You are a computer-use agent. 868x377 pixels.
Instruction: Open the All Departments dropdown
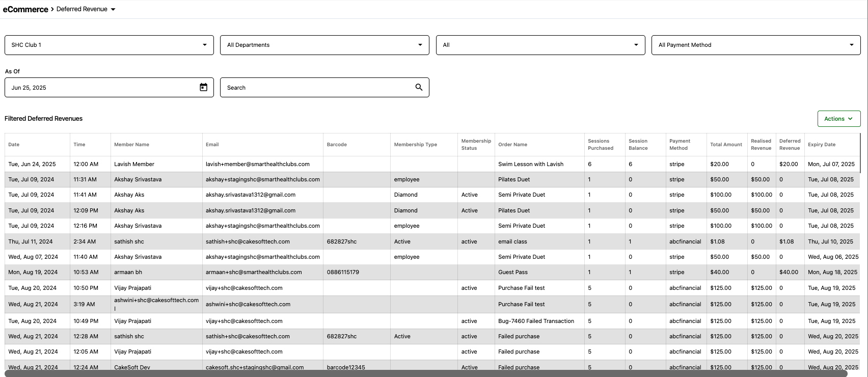[324, 45]
